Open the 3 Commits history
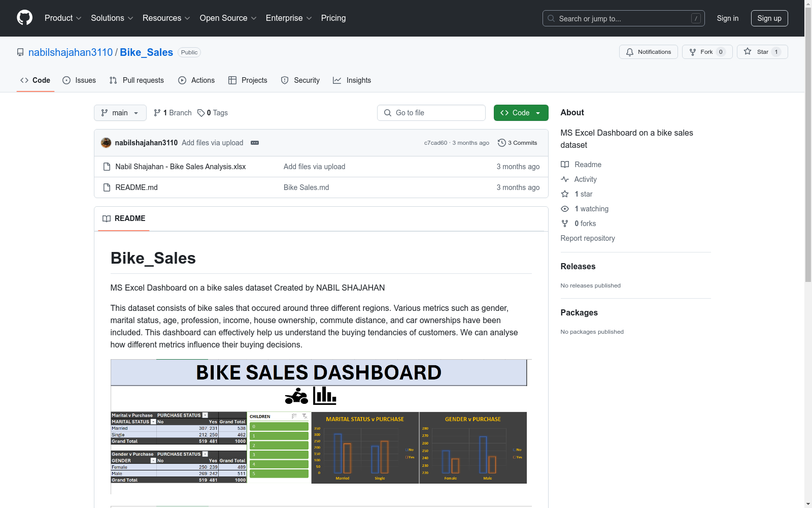Image resolution: width=812 pixels, height=508 pixels. (517, 143)
